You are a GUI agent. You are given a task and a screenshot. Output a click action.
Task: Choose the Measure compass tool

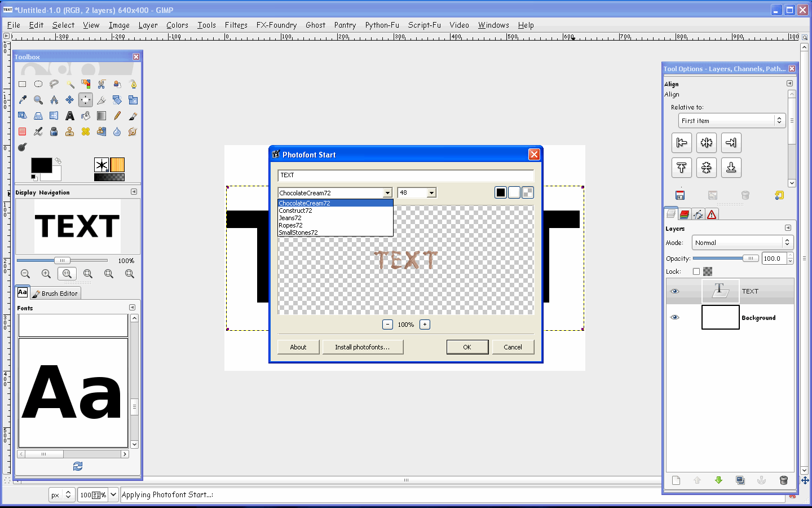tap(54, 100)
